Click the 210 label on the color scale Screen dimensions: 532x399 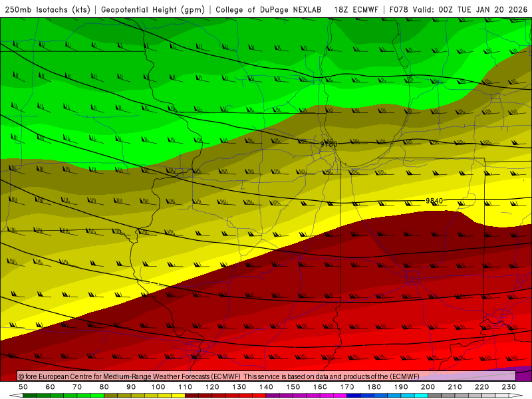455,387
